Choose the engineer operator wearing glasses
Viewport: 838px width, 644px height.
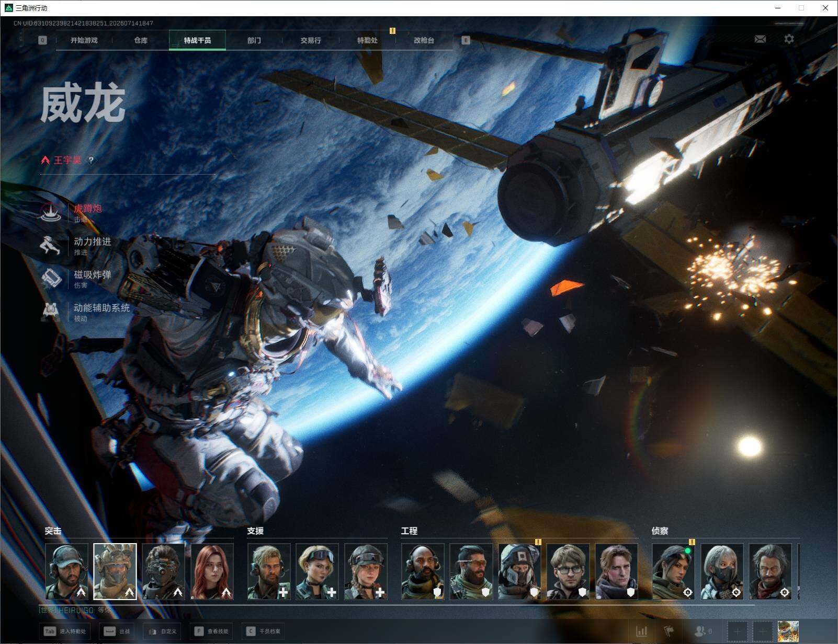(568, 571)
